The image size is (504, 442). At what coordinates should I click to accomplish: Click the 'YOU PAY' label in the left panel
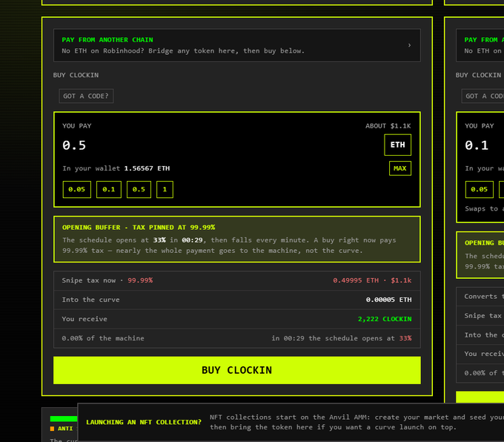tap(77, 126)
